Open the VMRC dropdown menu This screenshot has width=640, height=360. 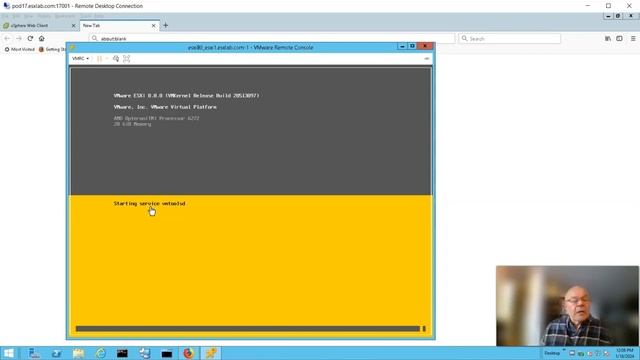pos(80,58)
